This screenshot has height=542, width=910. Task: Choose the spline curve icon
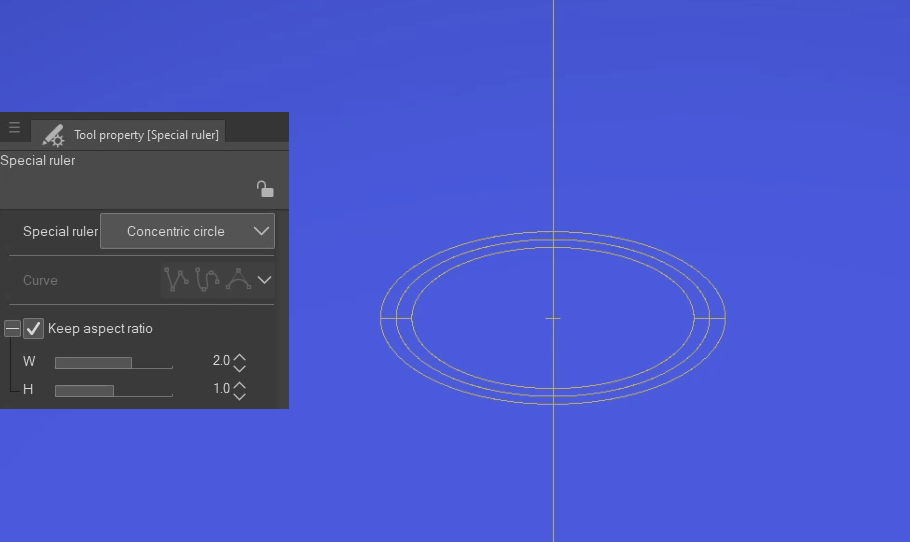click(207, 280)
